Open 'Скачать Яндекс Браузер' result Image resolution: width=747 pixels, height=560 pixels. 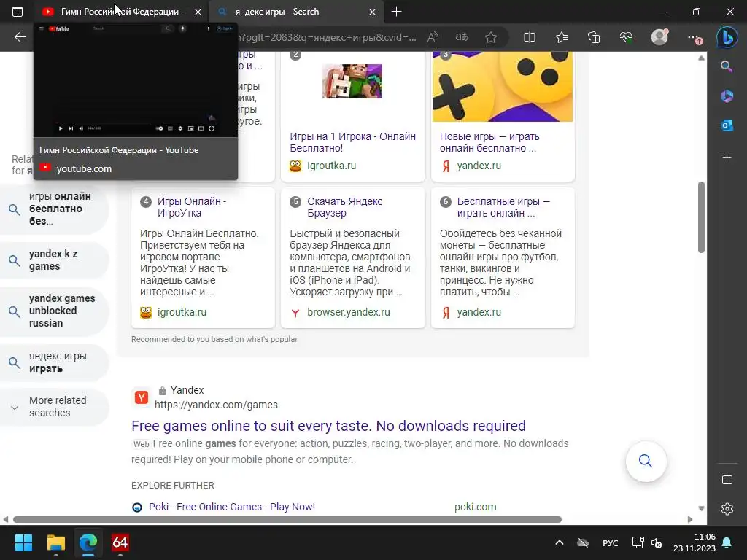pos(345,206)
